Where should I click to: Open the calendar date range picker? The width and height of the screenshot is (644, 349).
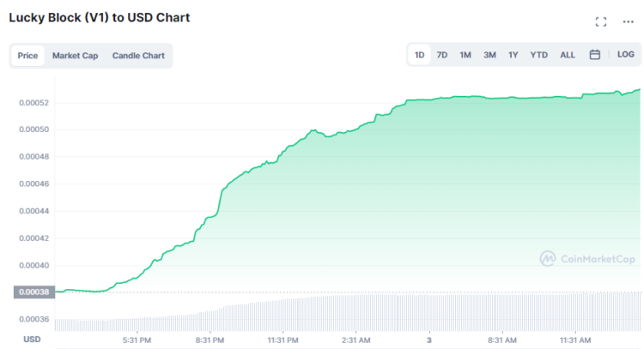(x=595, y=55)
